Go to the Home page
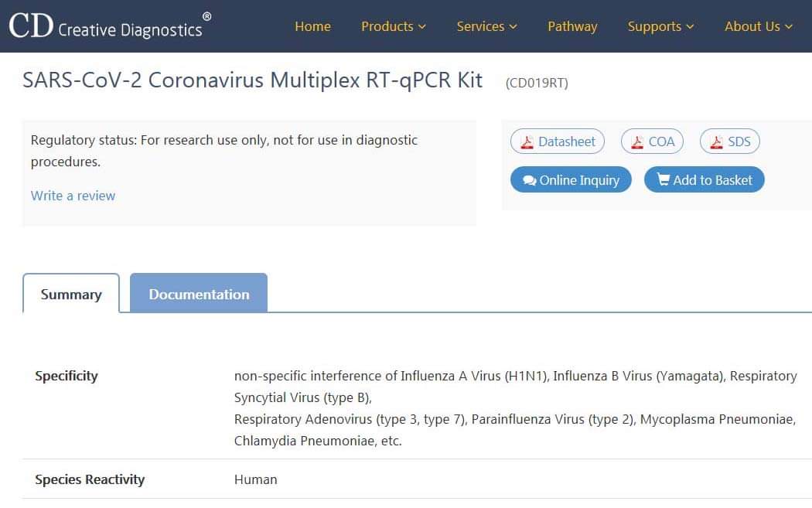 coord(312,26)
